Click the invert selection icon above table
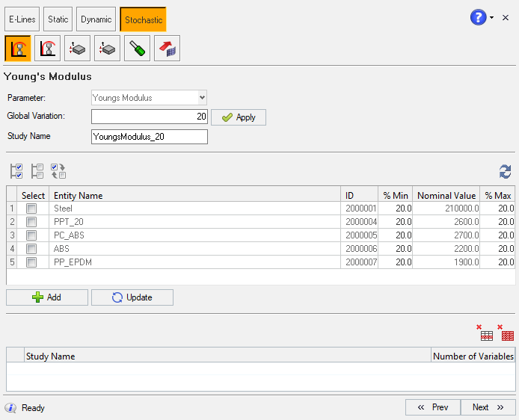519x420 pixels. click(58, 171)
